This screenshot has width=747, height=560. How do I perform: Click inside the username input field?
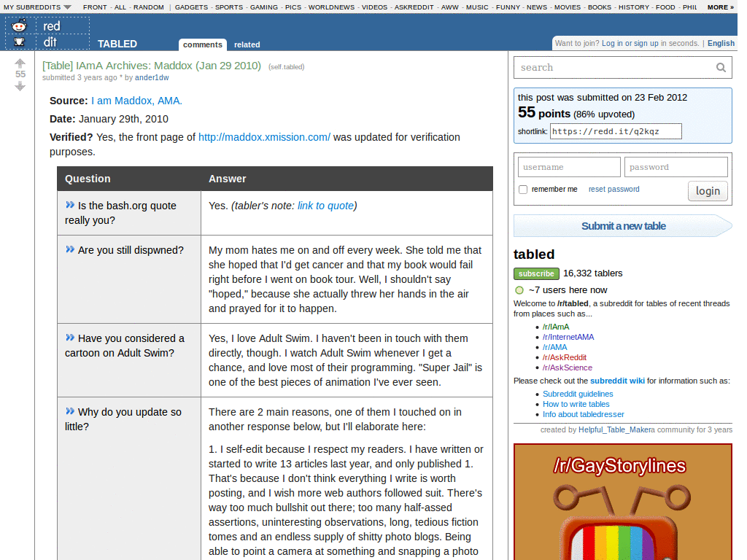[568, 167]
